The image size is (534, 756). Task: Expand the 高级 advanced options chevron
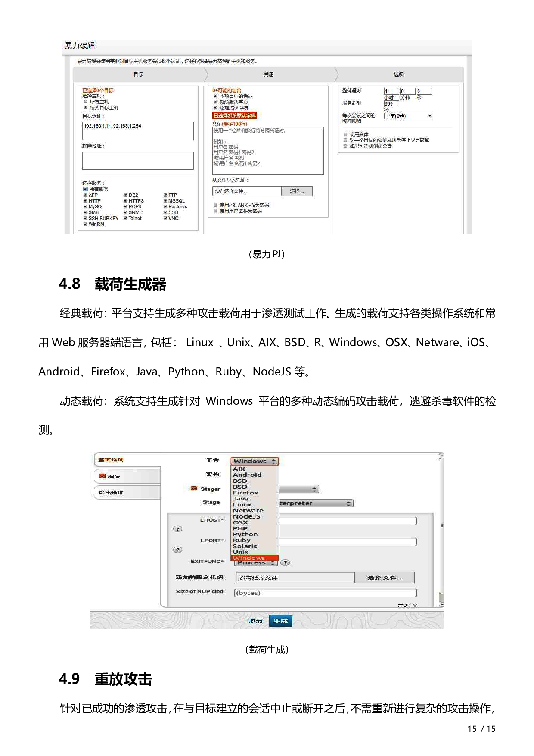click(414, 605)
